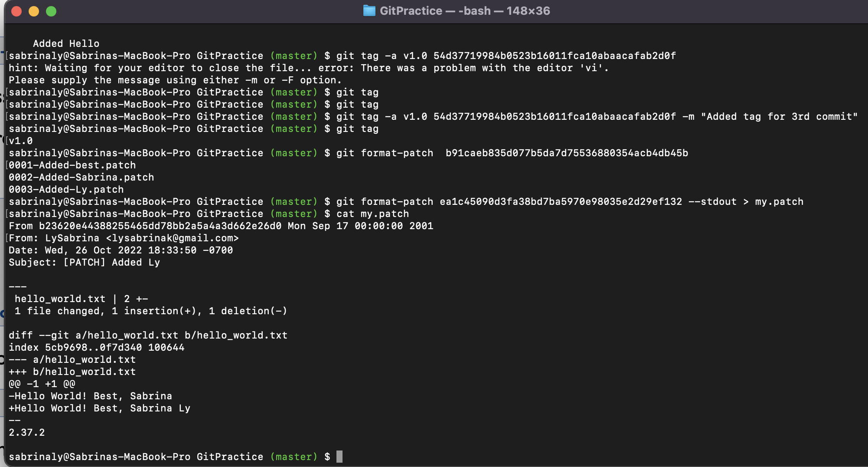Close the terminal window with red button
This screenshot has height=467, width=868.
point(16,11)
